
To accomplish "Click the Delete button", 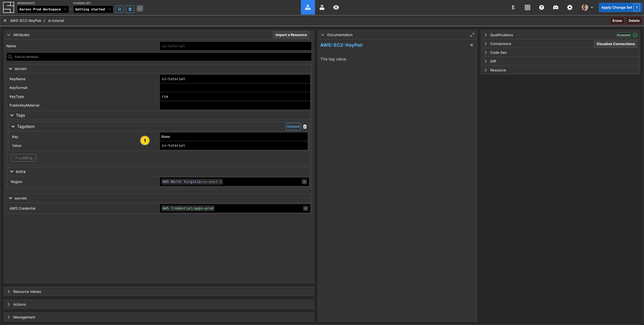I will [x=634, y=21].
